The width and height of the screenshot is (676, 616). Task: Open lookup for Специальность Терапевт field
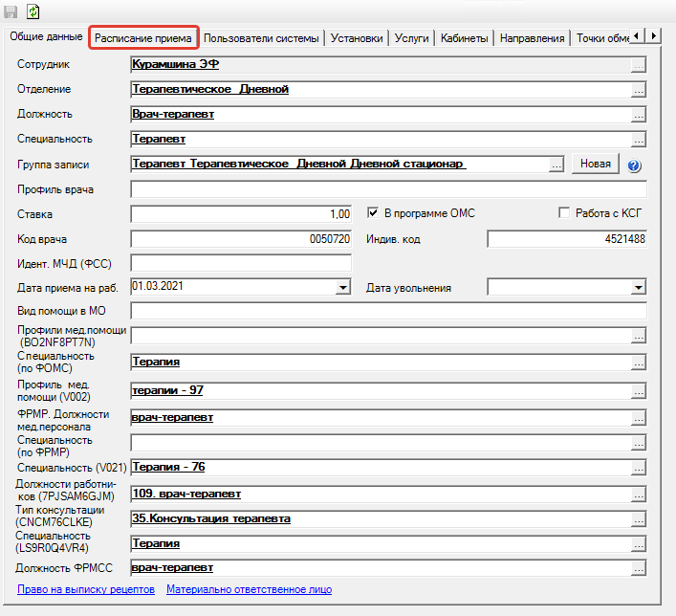[639, 140]
